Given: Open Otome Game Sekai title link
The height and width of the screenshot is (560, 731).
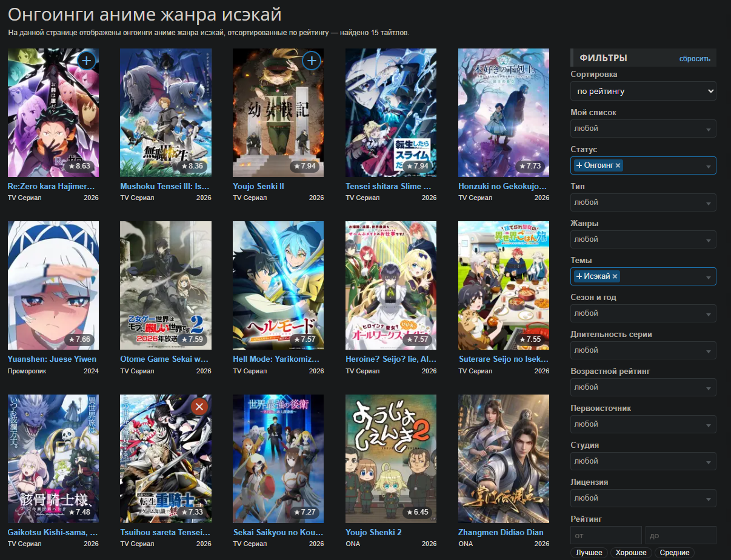Looking at the screenshot, I should pyautogui.click(x=165, y=359).
